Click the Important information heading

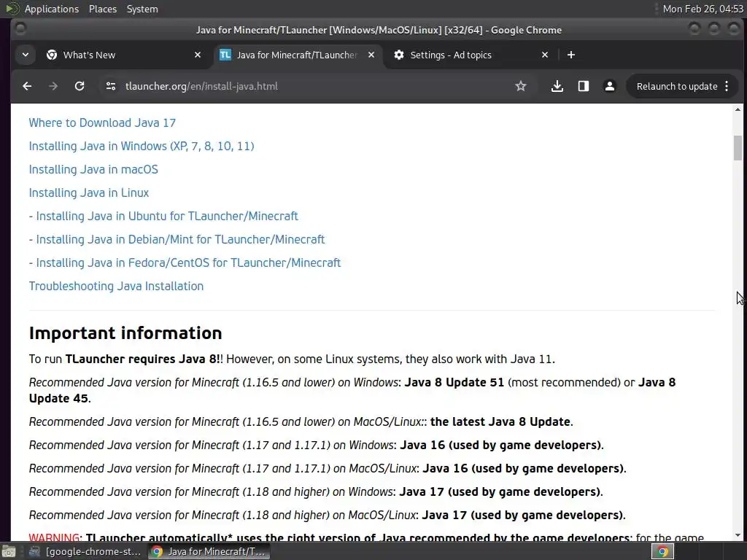pos(125,332)
